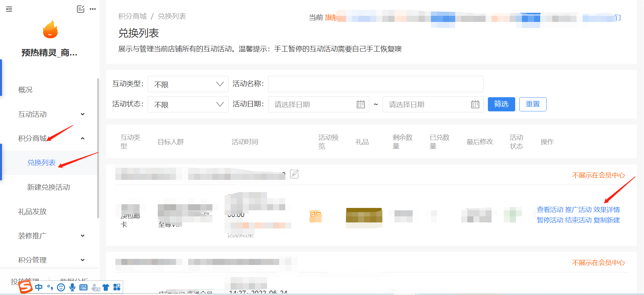Click the 预热精灵_商... shop title

pos(50,53)
